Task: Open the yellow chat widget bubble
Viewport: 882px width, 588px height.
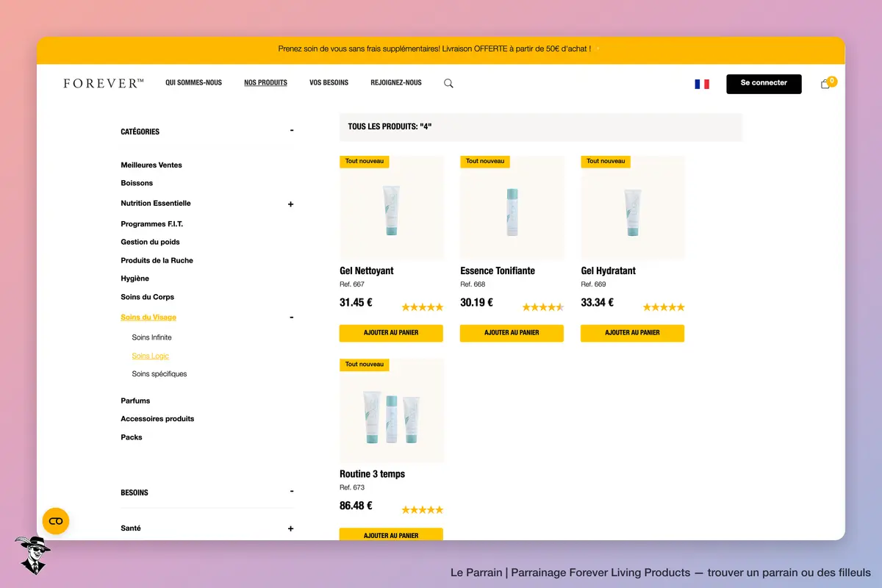Action: (56, 521)
